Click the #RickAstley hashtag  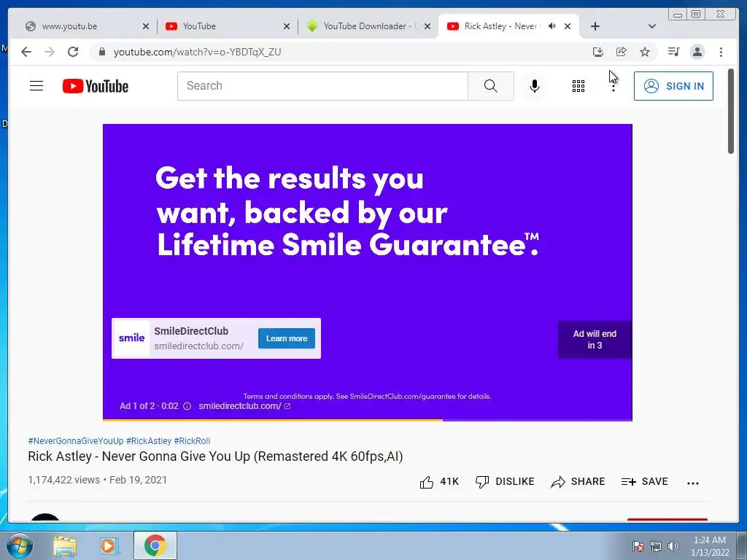coord(149,441)
